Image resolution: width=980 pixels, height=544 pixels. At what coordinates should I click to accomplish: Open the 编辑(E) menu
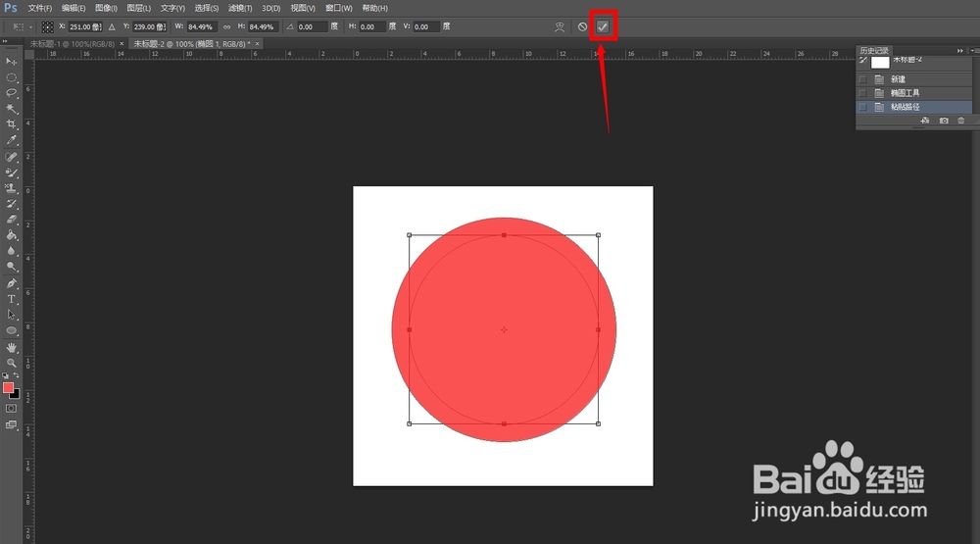(73, 8)
